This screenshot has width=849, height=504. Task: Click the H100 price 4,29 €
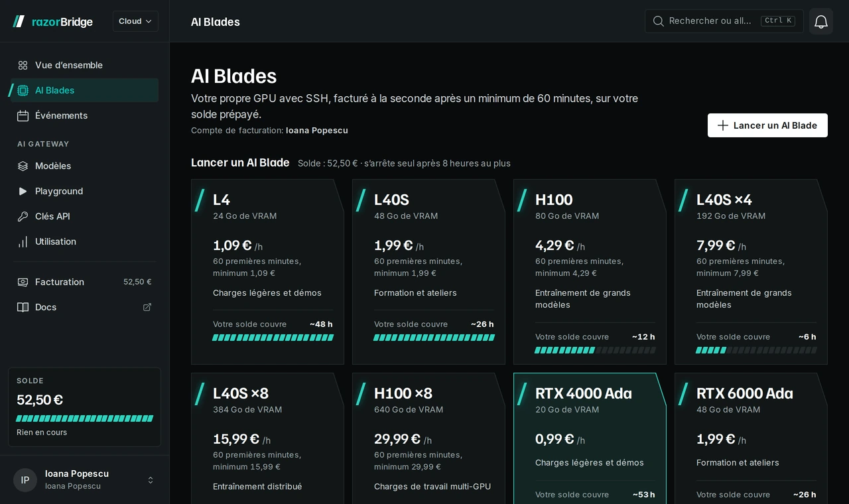[555, 245]
